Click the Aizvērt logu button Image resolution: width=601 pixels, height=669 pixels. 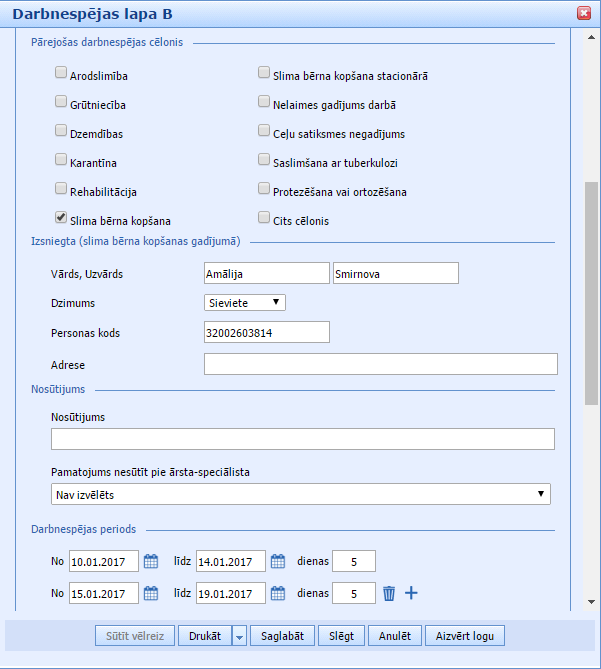(465, 635)
